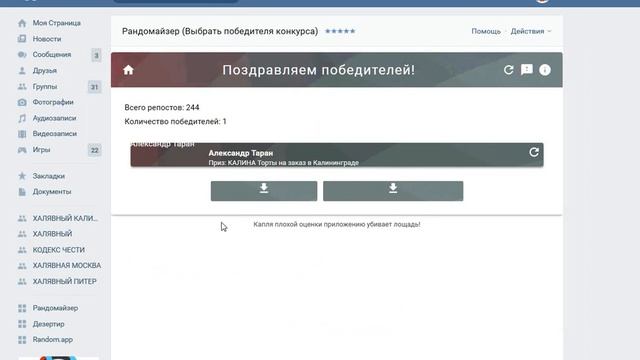
Task: Open Документы section
Action: [52, 191]
